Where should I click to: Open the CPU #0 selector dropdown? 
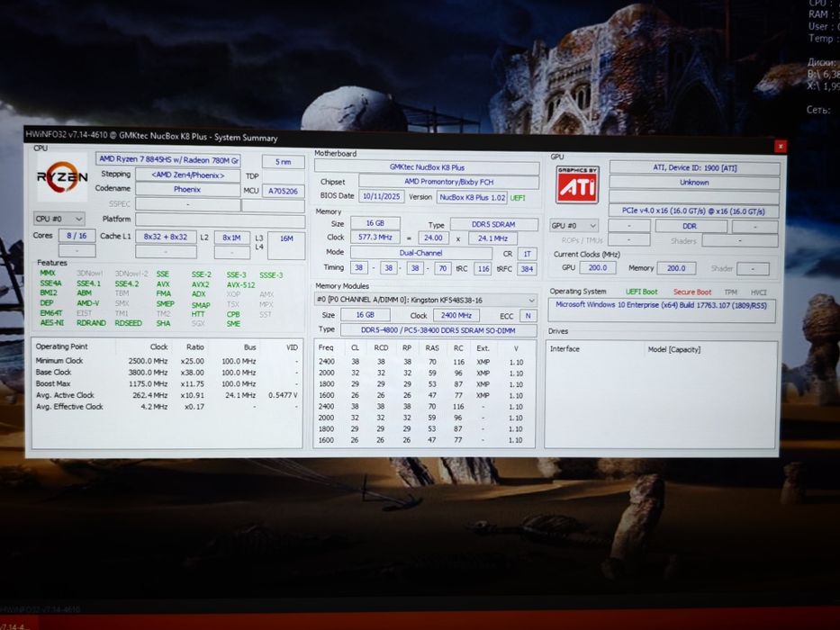(x=59, y=219)
